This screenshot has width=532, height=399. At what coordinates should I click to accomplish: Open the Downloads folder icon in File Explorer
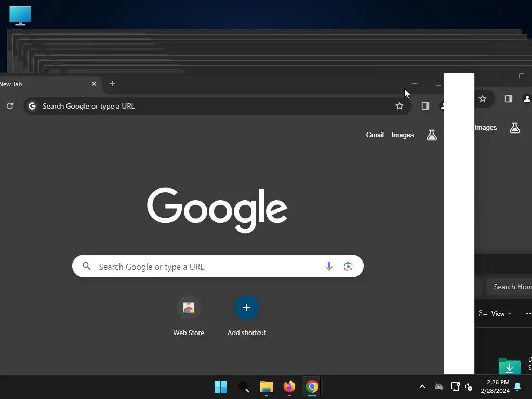(x=509, y=366)
